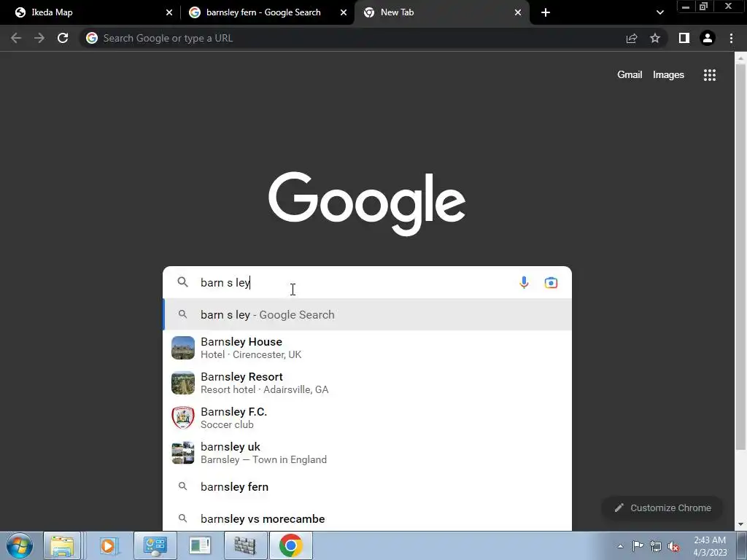747x560 pixels.
Task: Pick the Barnsley F.C. suggestion
Action: (x=368, y=418)
